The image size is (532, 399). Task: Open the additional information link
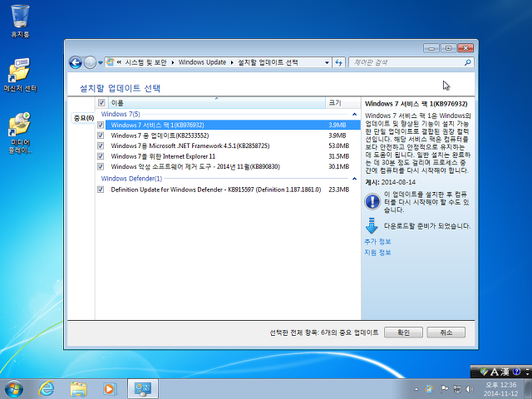click(377, 242)
